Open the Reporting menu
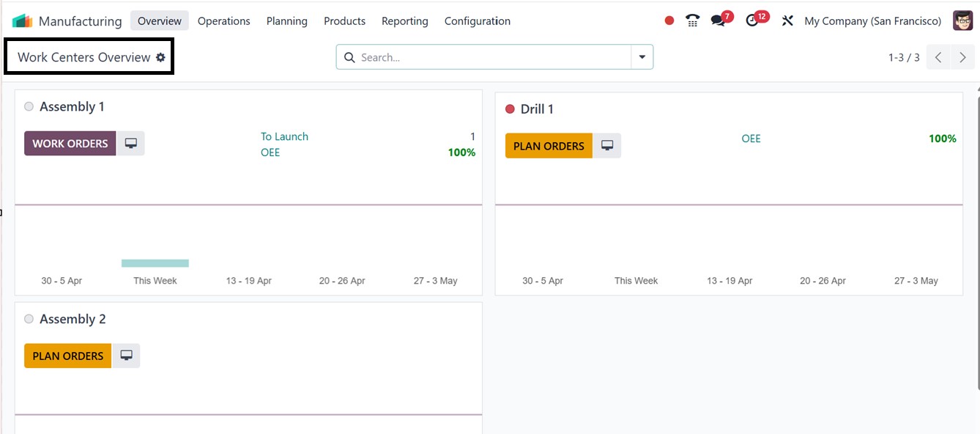980x434 pixels. point(404,21)
